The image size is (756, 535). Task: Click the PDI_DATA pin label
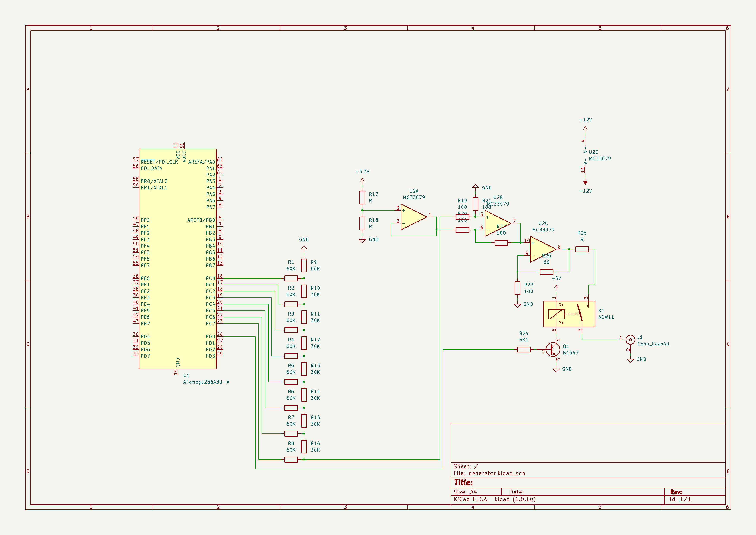152,168
